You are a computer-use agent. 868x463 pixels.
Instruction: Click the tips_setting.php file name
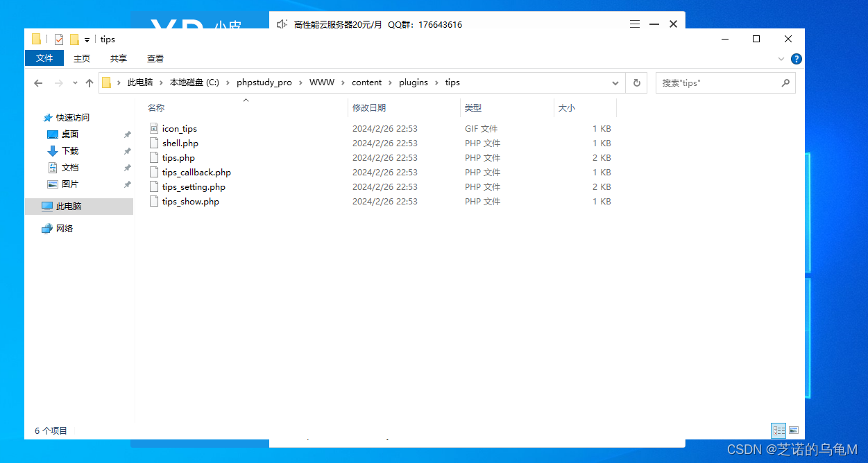(194, 186)
